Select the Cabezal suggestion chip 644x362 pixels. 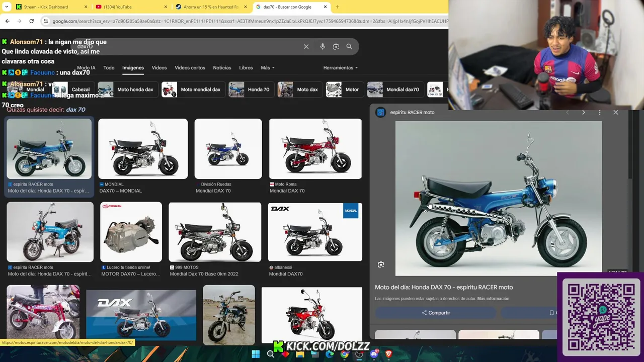[x=73, y=89]
